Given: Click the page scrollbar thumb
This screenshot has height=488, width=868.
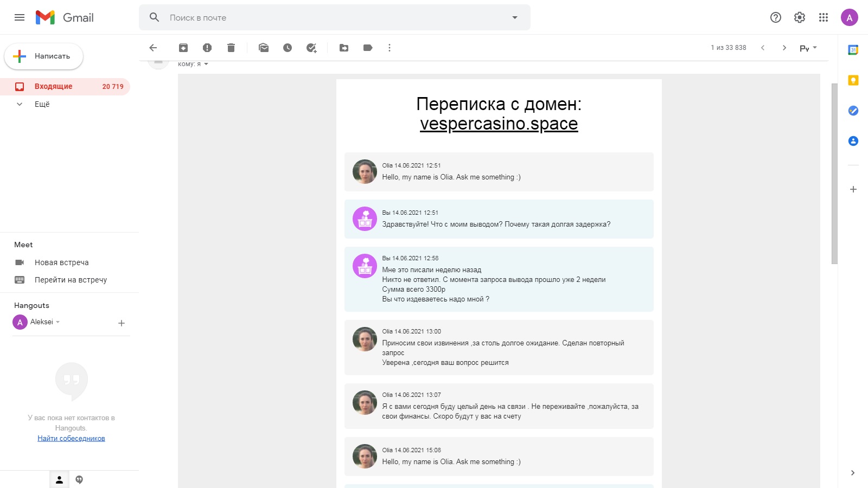Looking at the screenshot, I should (x=834, y=174).
